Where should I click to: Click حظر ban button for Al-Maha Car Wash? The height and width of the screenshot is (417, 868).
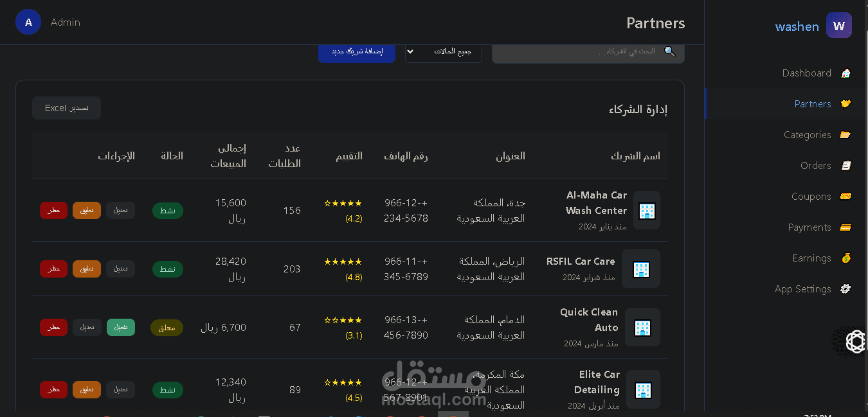[x=53, y=210]
